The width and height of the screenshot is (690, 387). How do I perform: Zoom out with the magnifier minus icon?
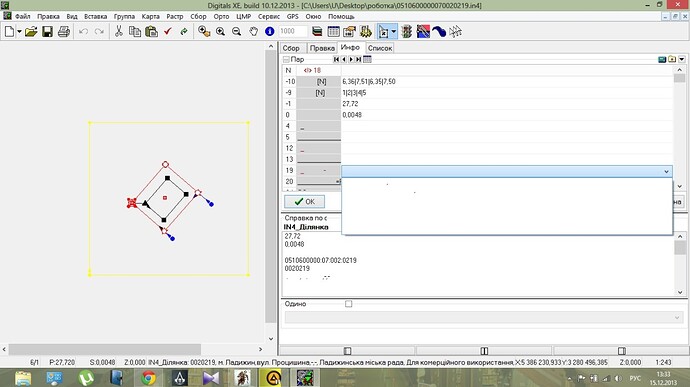coord(237,32)
